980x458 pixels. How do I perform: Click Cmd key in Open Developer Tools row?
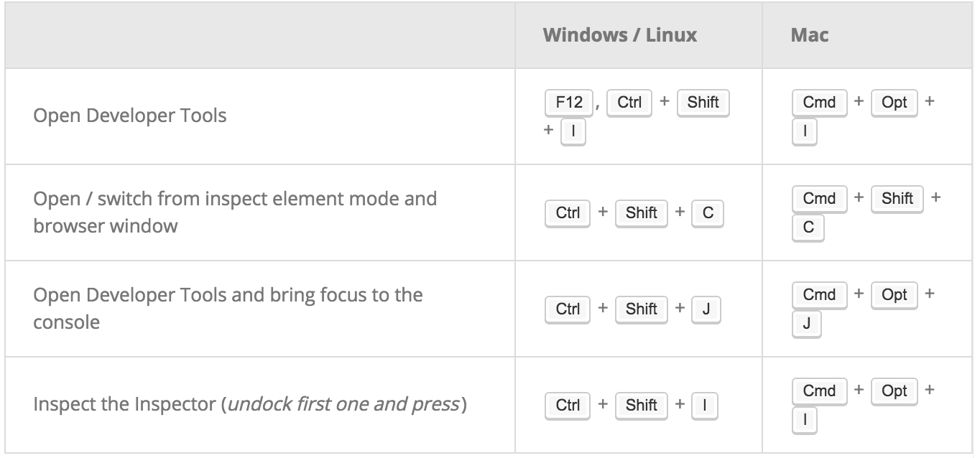pyautogui.click(x=819, y=102)
